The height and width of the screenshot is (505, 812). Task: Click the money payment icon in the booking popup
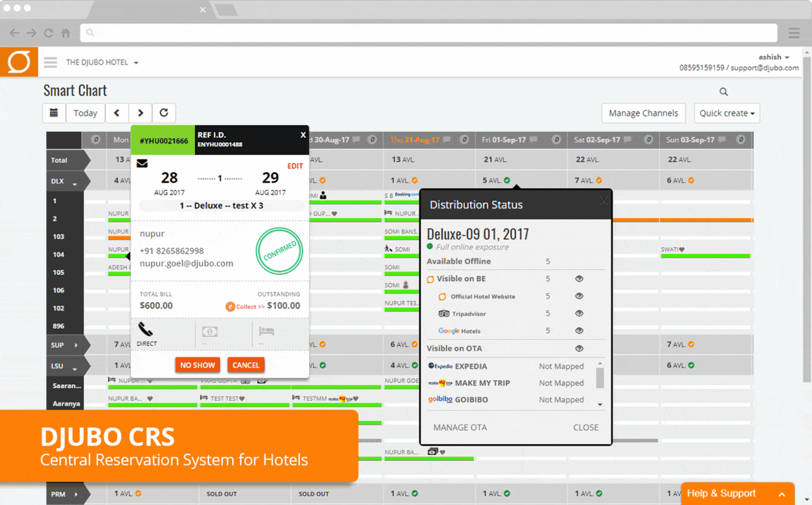[210, 332]
